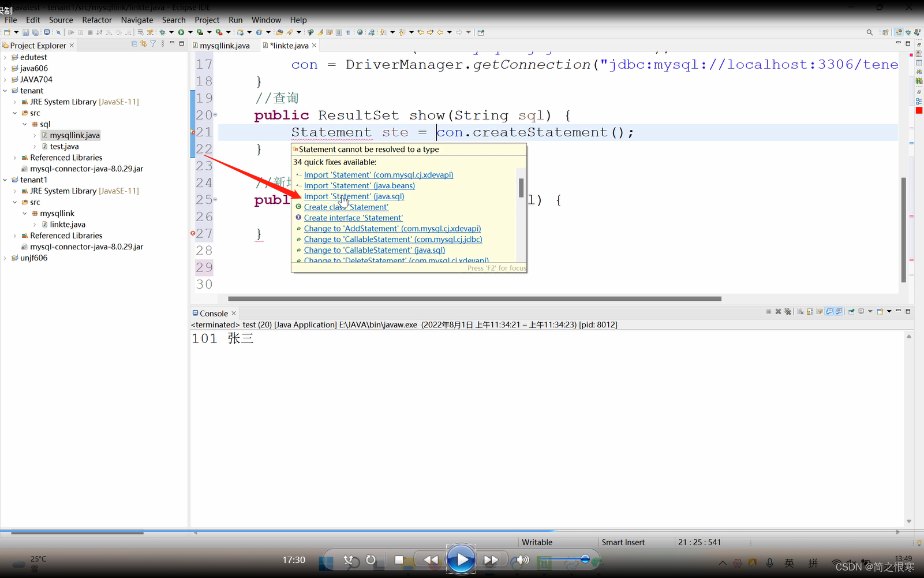924x578 pixels.
Task: Click the green Run button icon
Action: [x=181, y=32]
